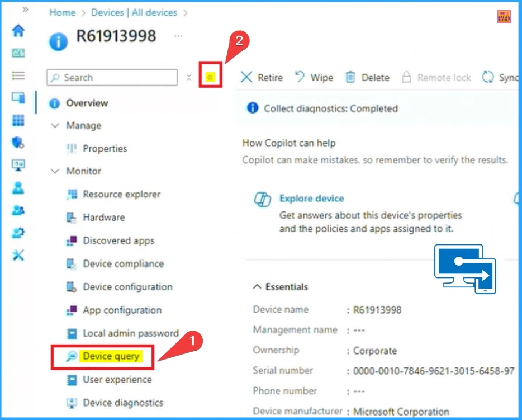Open Device compliance menu item

123,264
